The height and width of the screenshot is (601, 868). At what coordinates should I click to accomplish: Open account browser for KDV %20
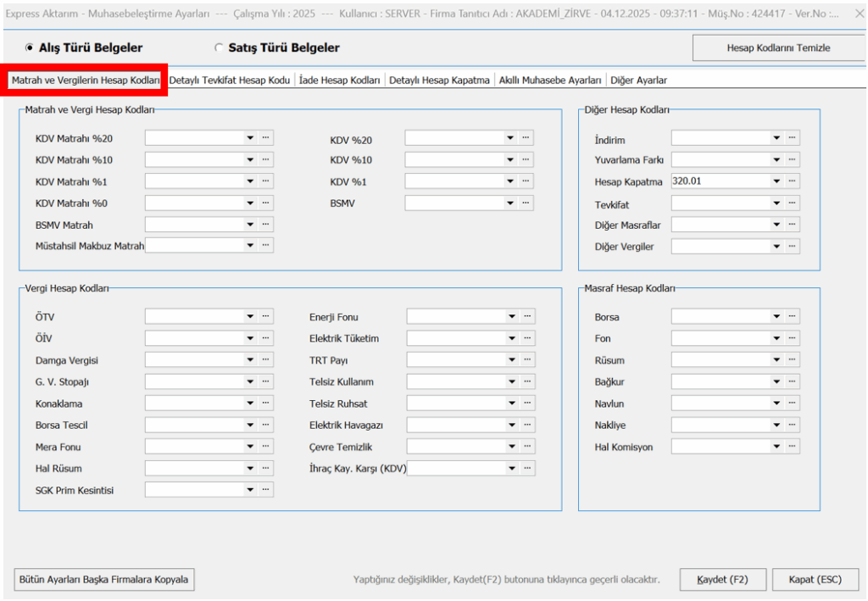pyautogui.click(x=526, y=138)
